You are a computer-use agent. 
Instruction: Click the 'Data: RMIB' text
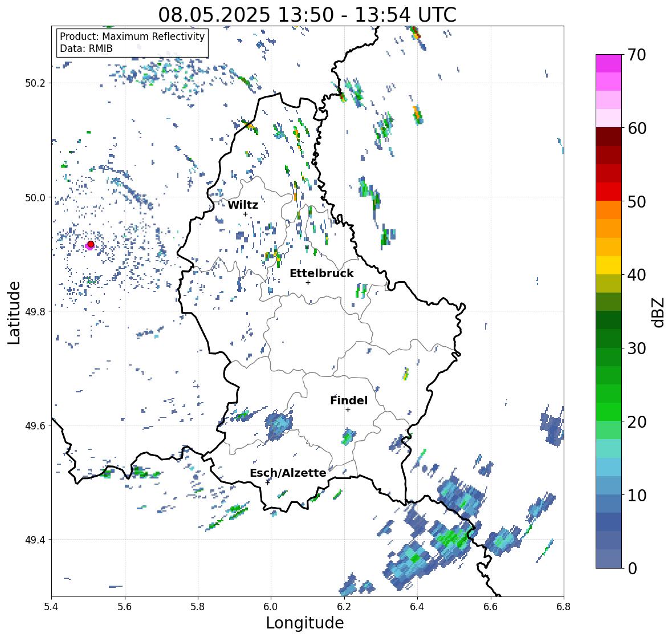click(x=86, y=48)
